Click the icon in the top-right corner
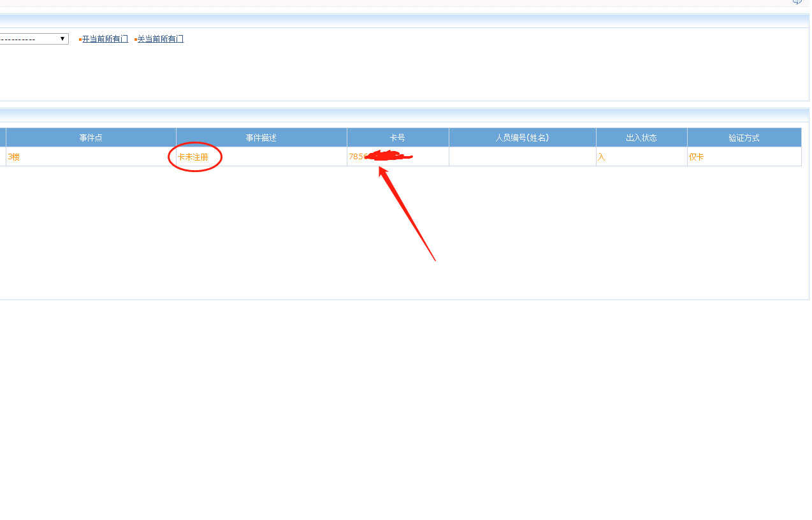 coord(797,2)
